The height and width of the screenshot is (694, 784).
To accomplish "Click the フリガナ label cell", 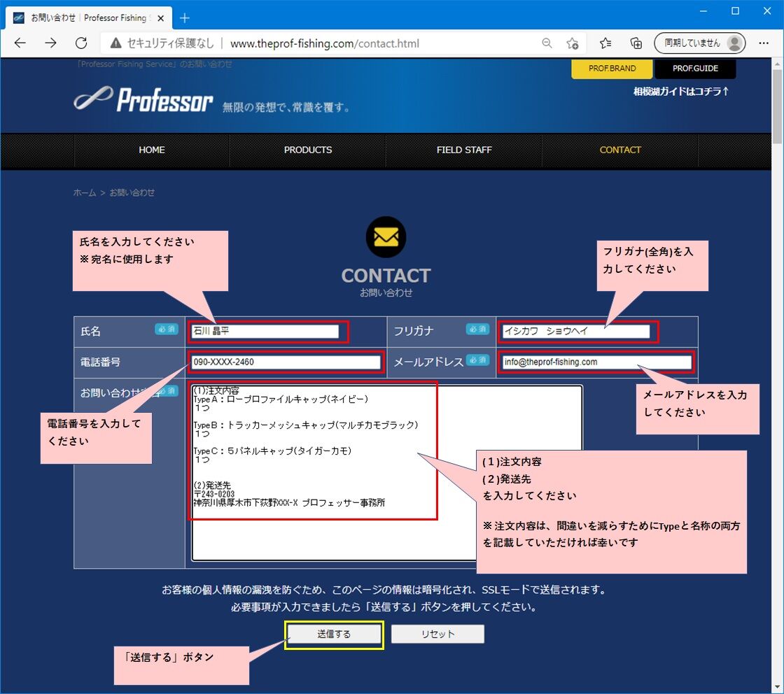I will [x=442, y=332].
